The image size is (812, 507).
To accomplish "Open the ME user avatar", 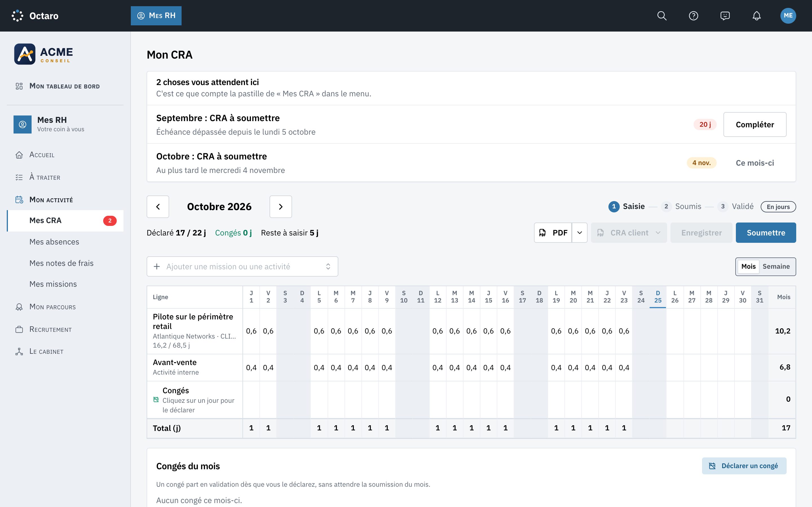I will (788, 16).
